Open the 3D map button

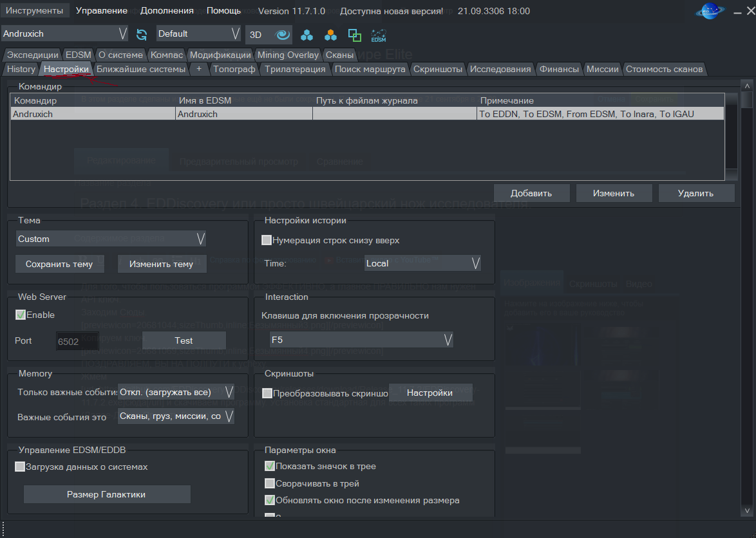pos(256,35)
